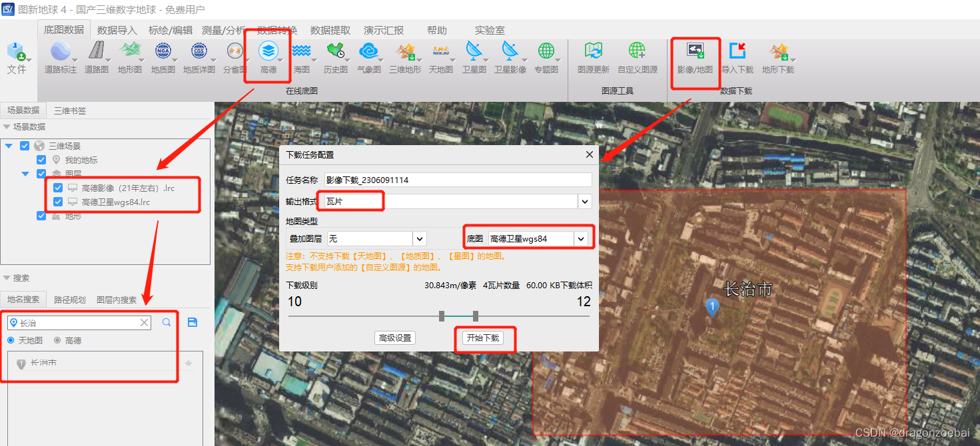Clear the 长治 search text with X
Screen dimensions: 980x446
145,323
